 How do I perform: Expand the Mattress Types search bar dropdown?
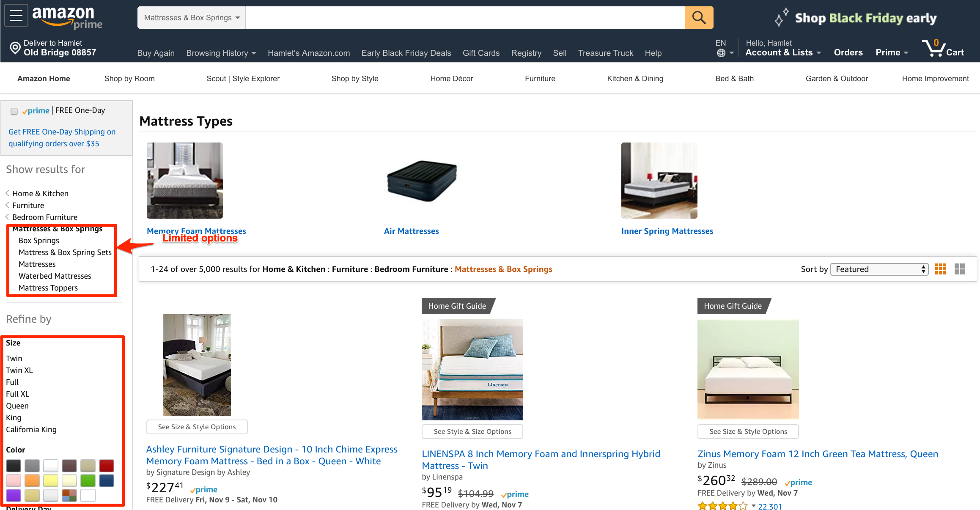[x=192, y=17]
